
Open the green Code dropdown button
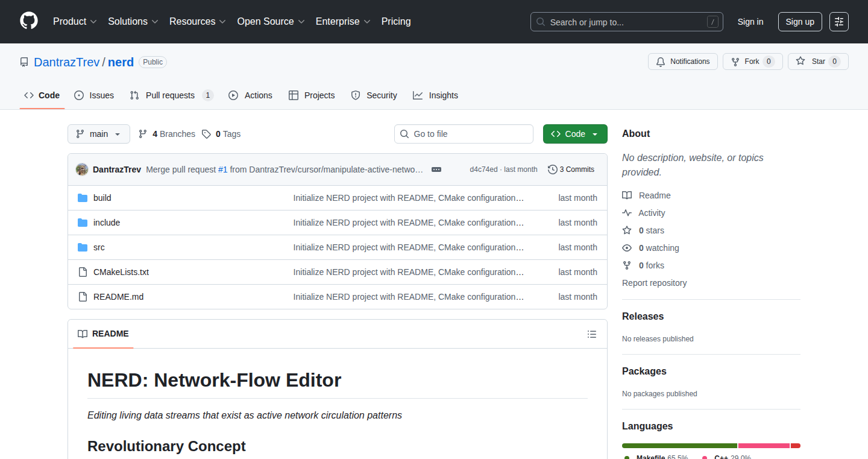click(x=575, y=134)
